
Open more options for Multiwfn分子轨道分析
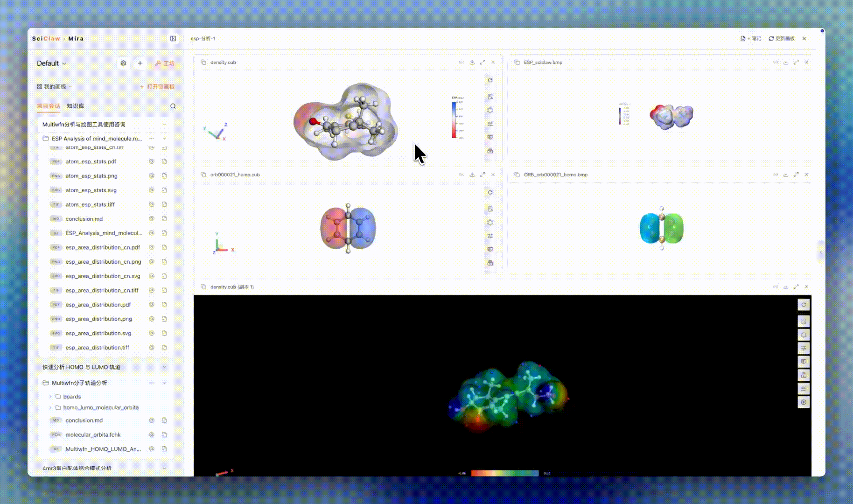(x=152, y=383)
